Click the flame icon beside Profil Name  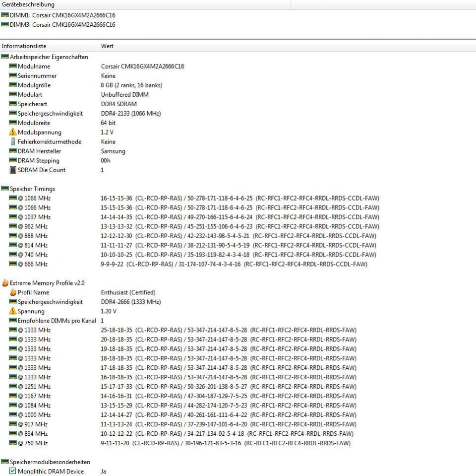click(13, 292)
